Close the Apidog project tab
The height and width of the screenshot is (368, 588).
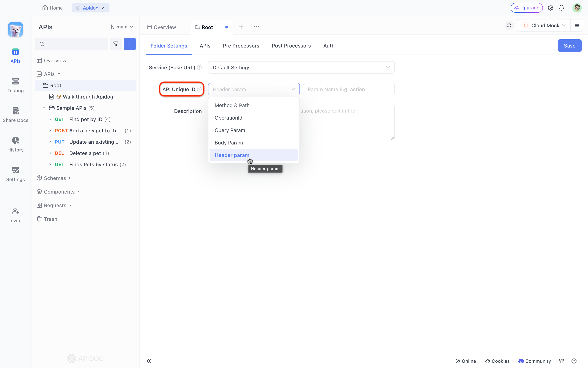[x=103, y=8]
